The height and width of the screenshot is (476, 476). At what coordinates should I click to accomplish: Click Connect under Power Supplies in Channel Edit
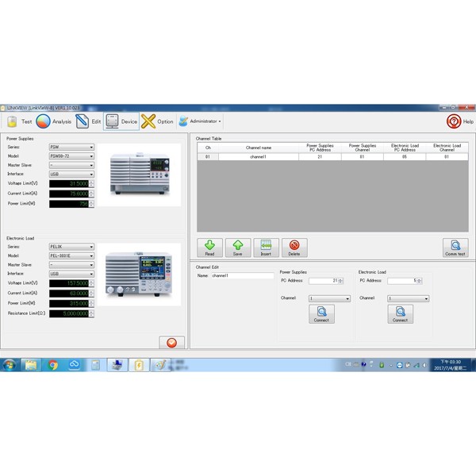tap(322, 314)
